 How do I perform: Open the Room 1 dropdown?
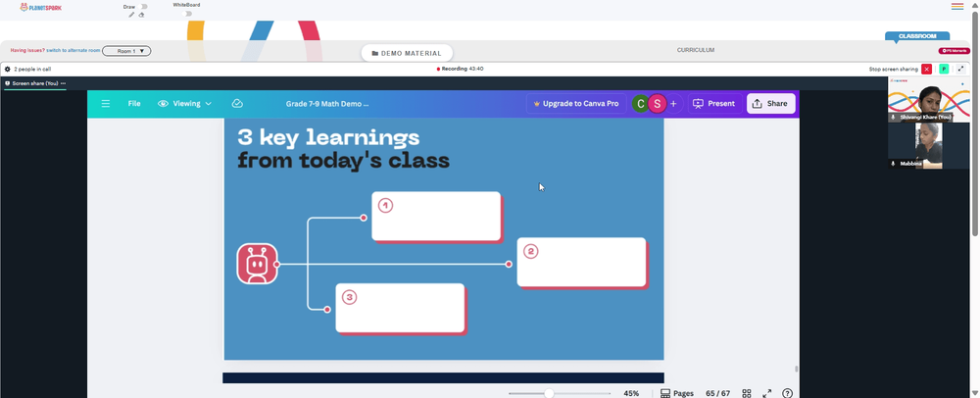coord(126,51)
